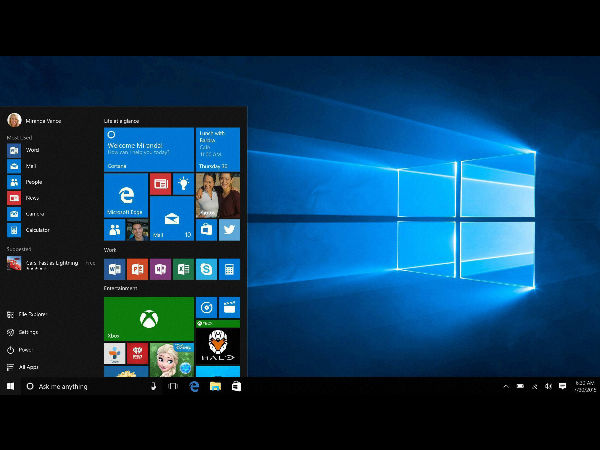Open the Cortana welcome tile
The image size is (600, 450).
coord(149,149)
